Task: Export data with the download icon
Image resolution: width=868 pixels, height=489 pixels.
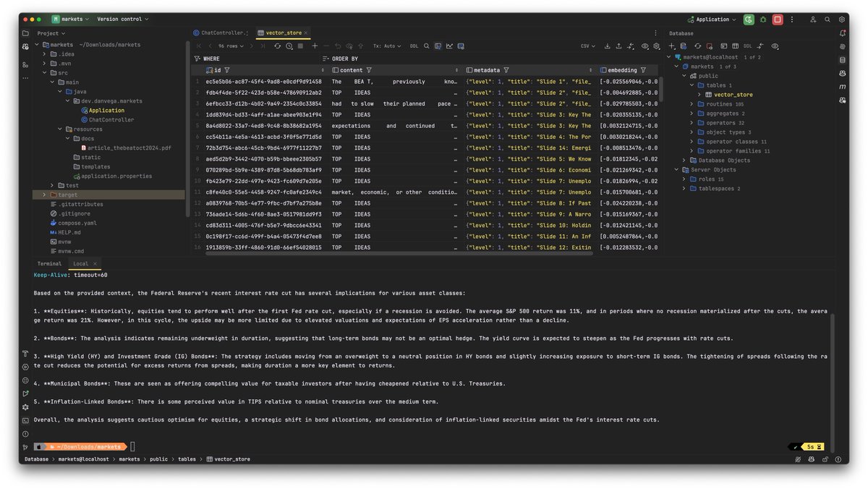Action: [608, 46]
